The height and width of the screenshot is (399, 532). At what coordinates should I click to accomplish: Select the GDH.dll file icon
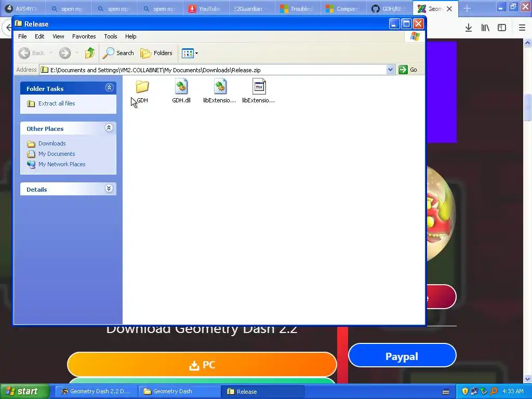(x=181, y=87)
